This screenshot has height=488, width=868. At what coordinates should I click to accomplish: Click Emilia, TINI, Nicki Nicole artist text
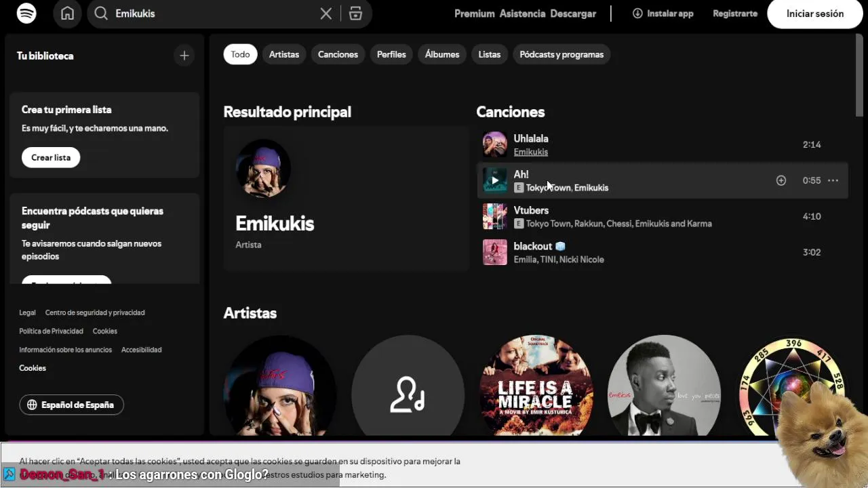tap(559, 260)
